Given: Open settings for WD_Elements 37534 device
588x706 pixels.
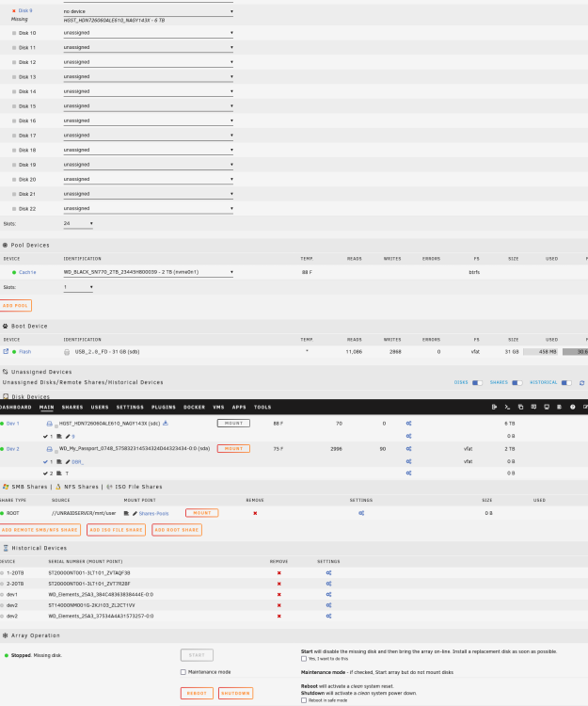Looking at the screenshot, I should point(329,617).
